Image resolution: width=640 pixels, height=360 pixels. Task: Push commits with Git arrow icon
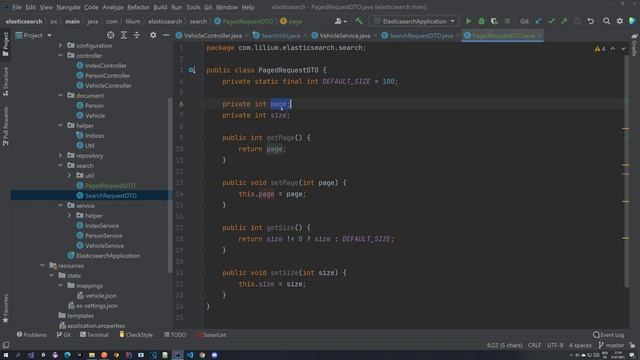[x=564, y=21]
